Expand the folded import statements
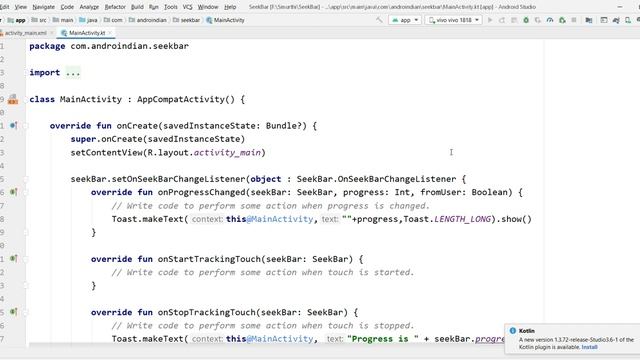Image resolution: width=640 pixels, height=360 pixels. [73, 73]
